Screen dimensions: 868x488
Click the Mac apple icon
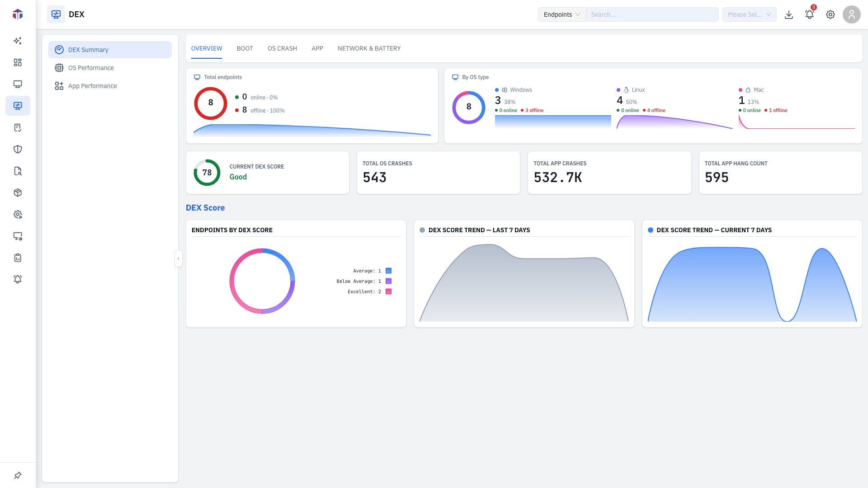pyautogui.click(x=748, y=90)
